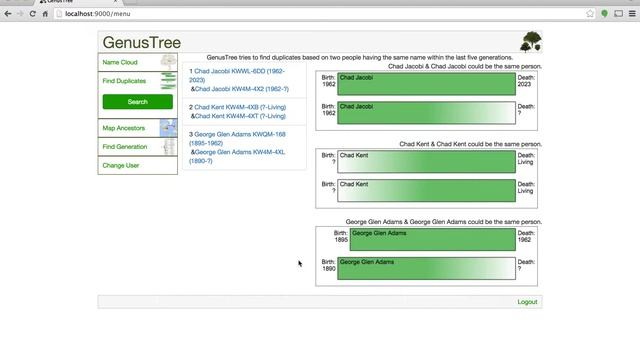The width and height of the screenshot is (640, 360).
Task: Click 'Death: 1962' label for George Glen Adams
Action: click(x=526, y=236)
